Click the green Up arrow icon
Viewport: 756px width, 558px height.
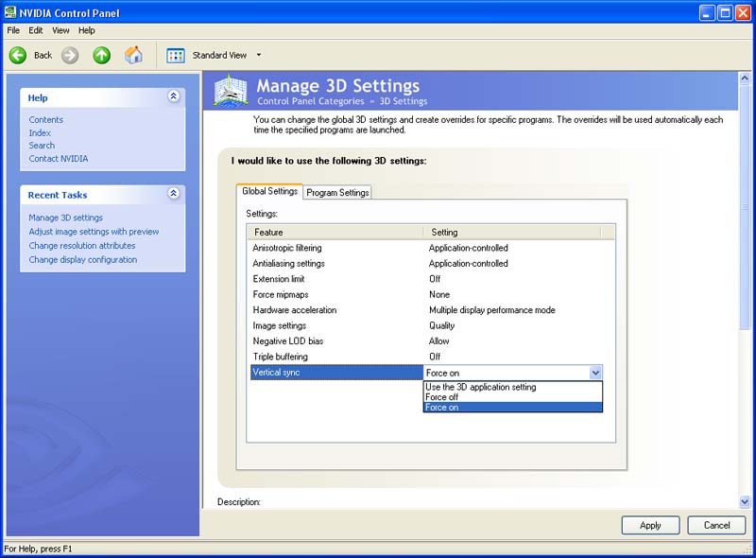(102, 55)
